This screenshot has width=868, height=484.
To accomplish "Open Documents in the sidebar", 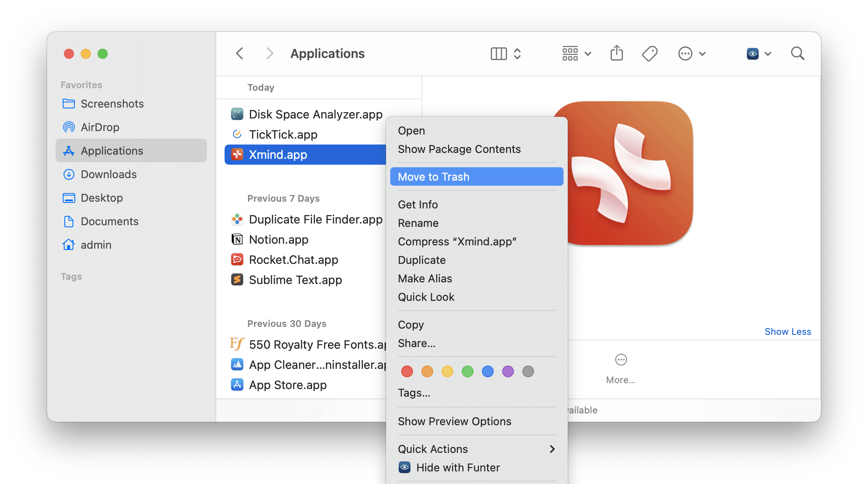I will (131, 221).
